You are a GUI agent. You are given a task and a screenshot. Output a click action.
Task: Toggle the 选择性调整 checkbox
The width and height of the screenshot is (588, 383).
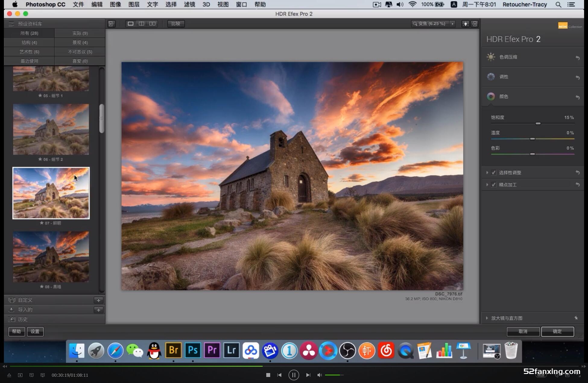(494, 173)
